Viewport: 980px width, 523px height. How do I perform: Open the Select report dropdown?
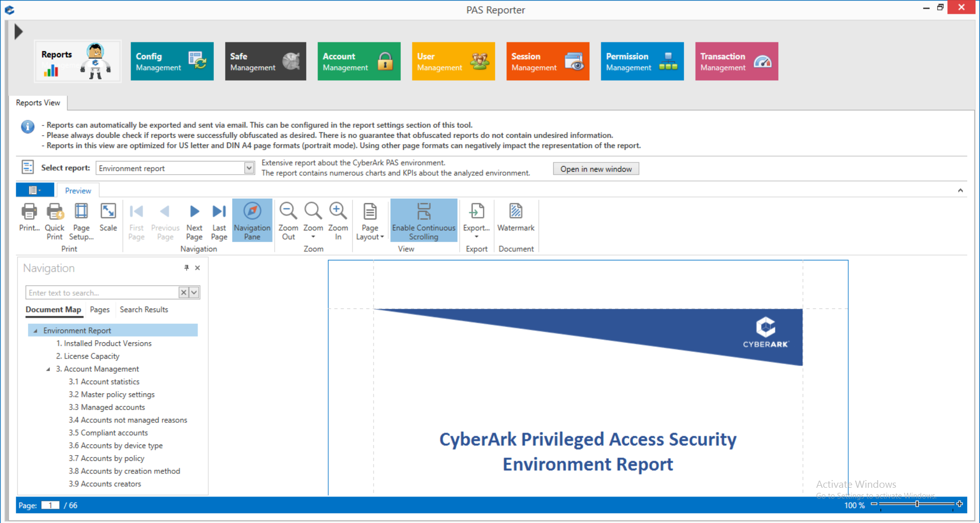pos(249,168)
